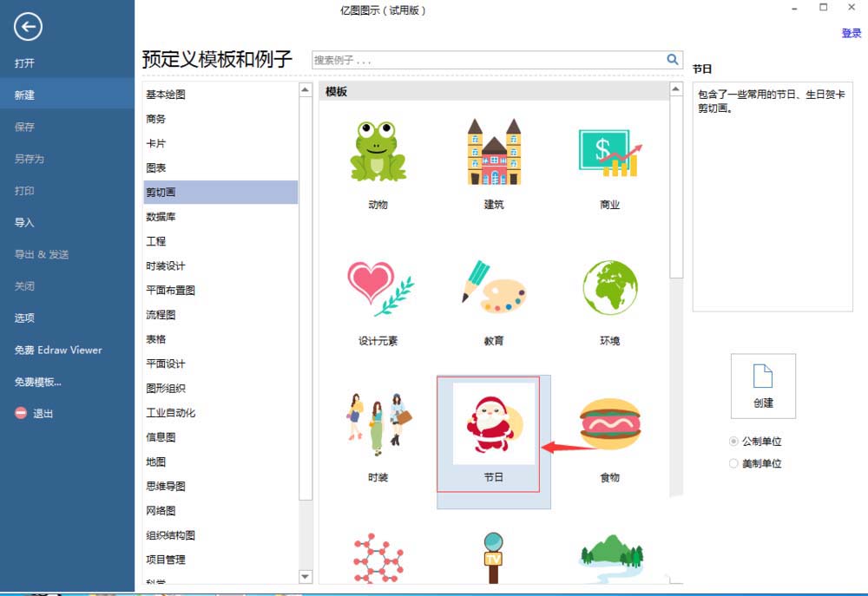
Task: Open 免费 Edraw Viewer link
Action: tap(58, 350)
